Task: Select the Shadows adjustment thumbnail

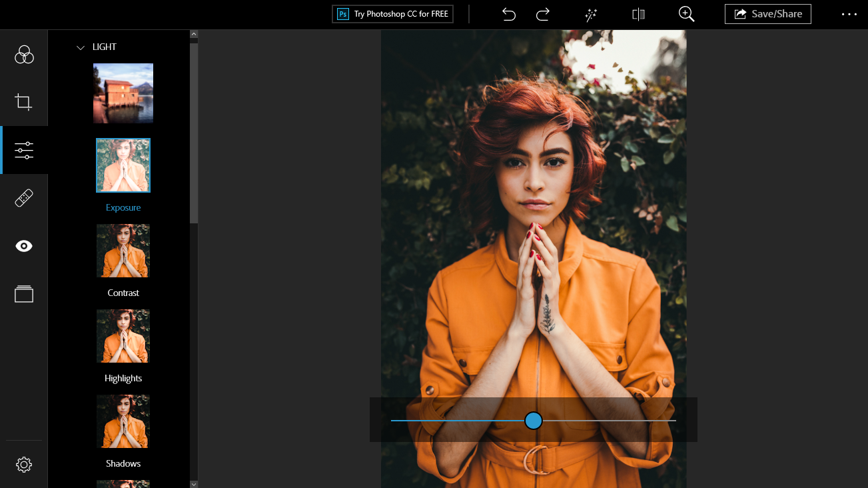Action: 123,421
